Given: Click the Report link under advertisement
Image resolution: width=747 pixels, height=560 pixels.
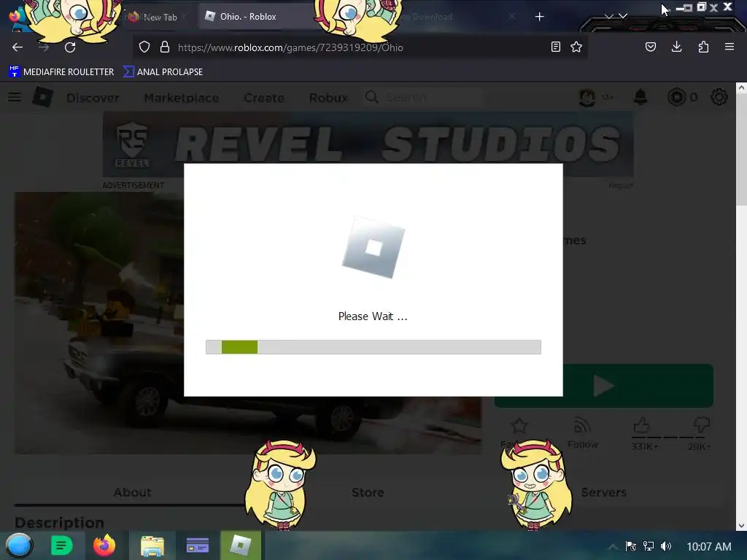Looking at the screenshot, I should coord(620,185).
